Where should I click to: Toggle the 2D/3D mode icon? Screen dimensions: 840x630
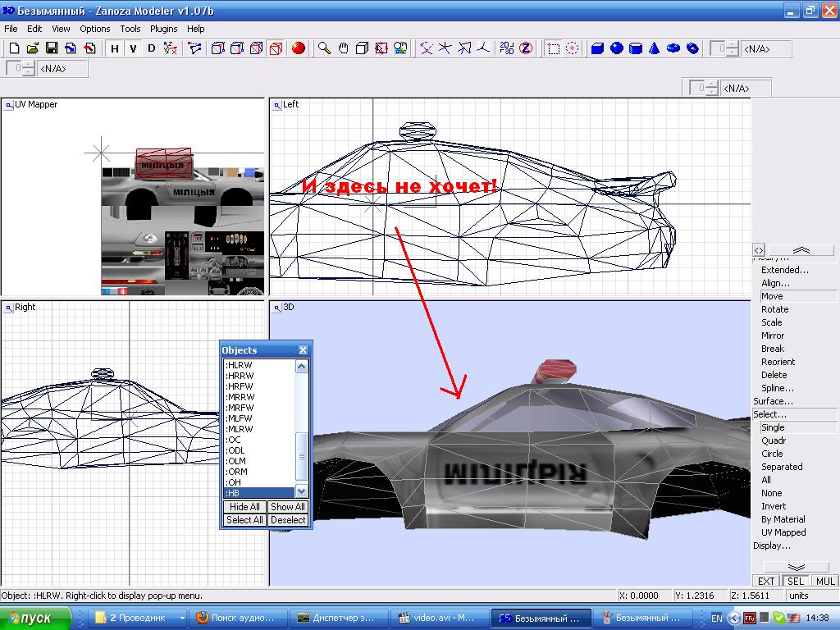506,48
